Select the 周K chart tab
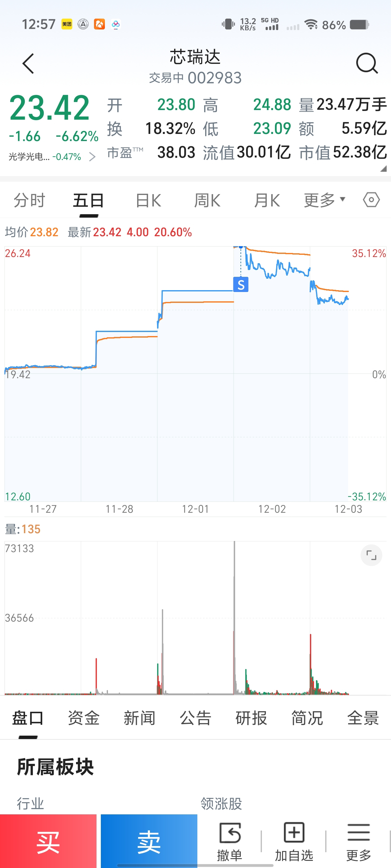The width and height of the screenshot is (391, 868). [207, 201]
